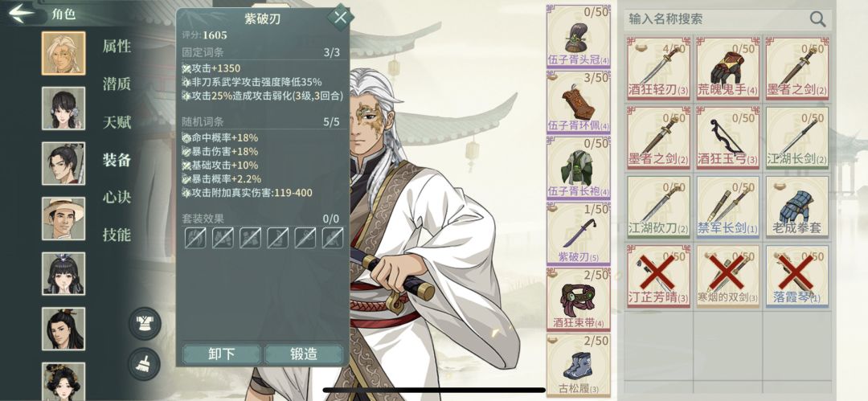
Task: Tap the back arrow beside 角色
Action: tap(22, 14)
